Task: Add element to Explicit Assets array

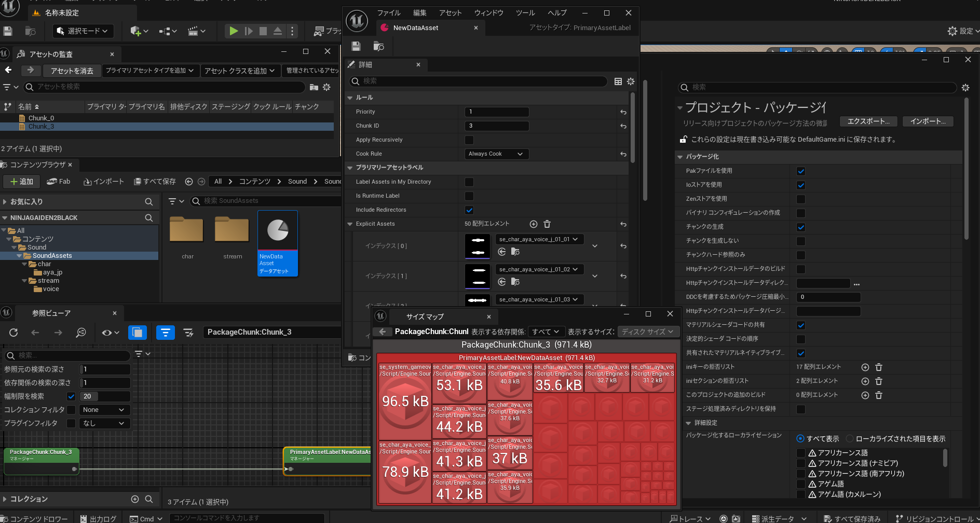Action: (x=533, y=224)
